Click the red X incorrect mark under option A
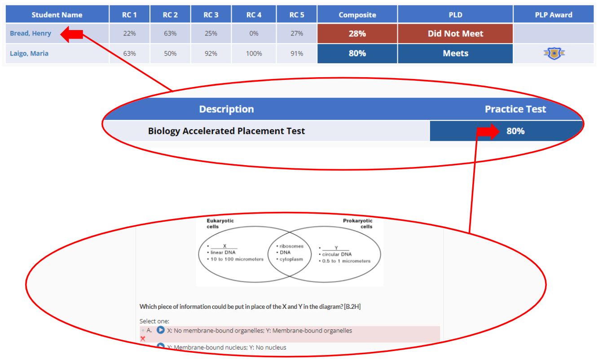 pyautogui.click(x=143, y=338)
